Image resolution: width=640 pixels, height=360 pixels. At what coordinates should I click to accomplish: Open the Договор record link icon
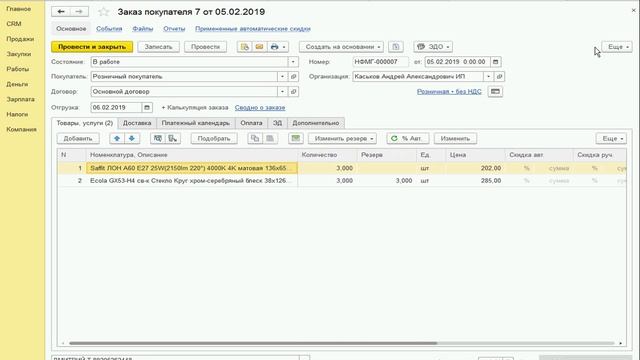[293, 91]
